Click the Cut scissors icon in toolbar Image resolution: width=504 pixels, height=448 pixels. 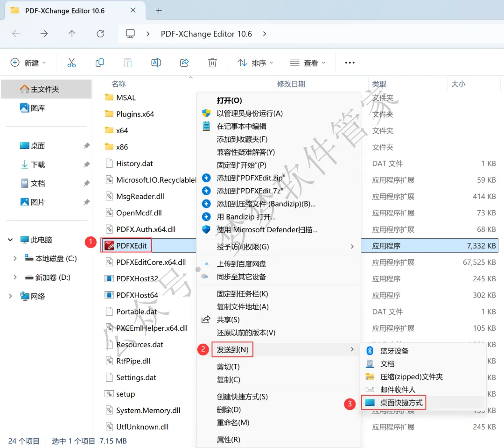[71, 63]
